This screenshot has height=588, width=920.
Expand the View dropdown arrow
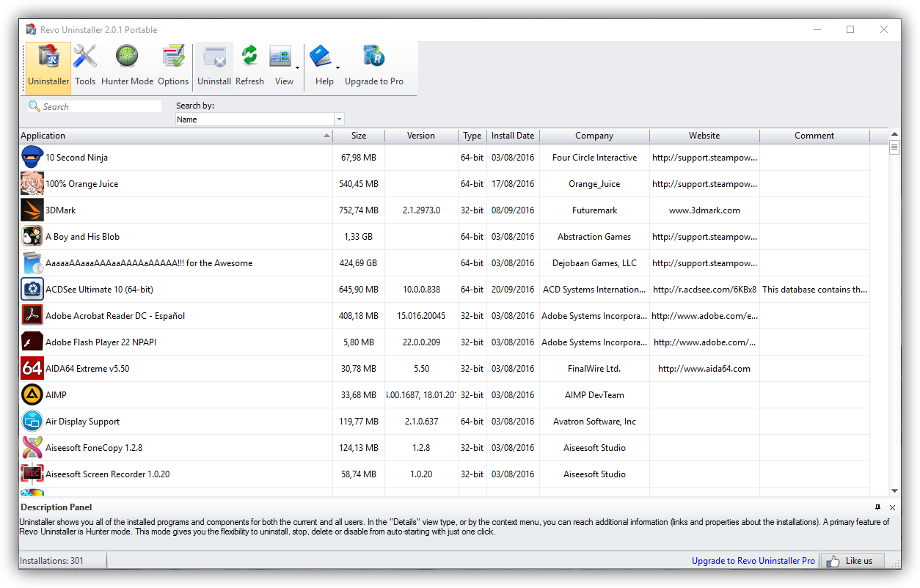click(x=297, y=67)
